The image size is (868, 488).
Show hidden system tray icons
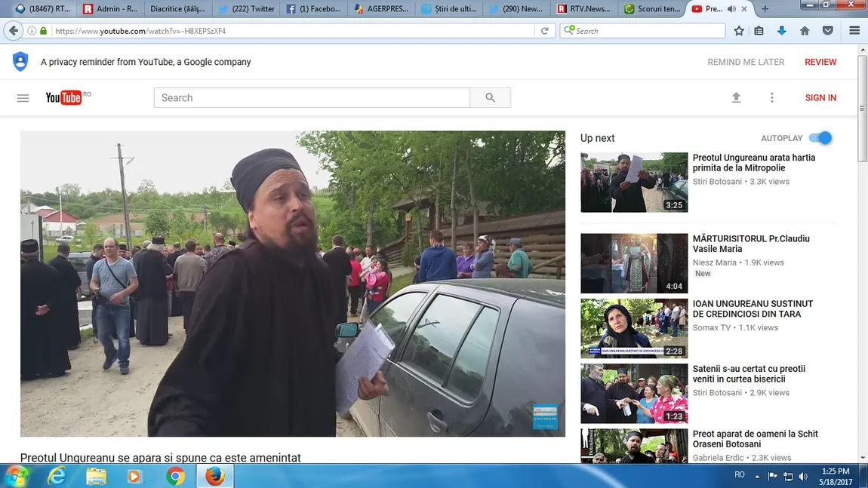(x=757, y=476)
